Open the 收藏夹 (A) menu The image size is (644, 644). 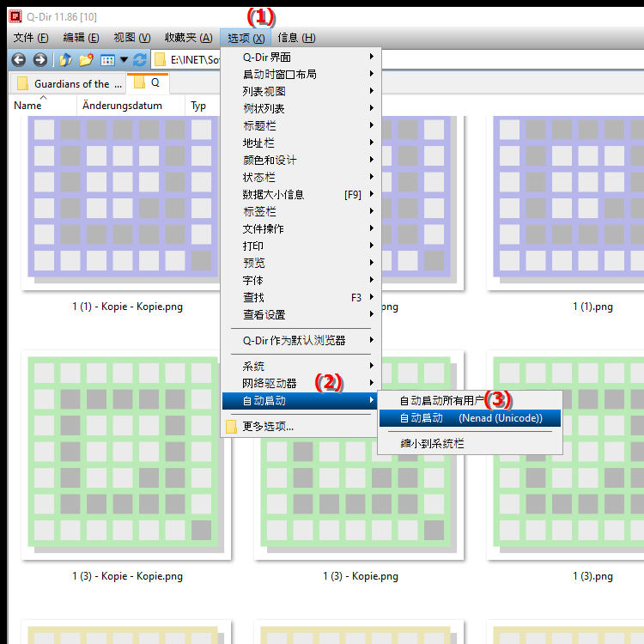[189, 38]
